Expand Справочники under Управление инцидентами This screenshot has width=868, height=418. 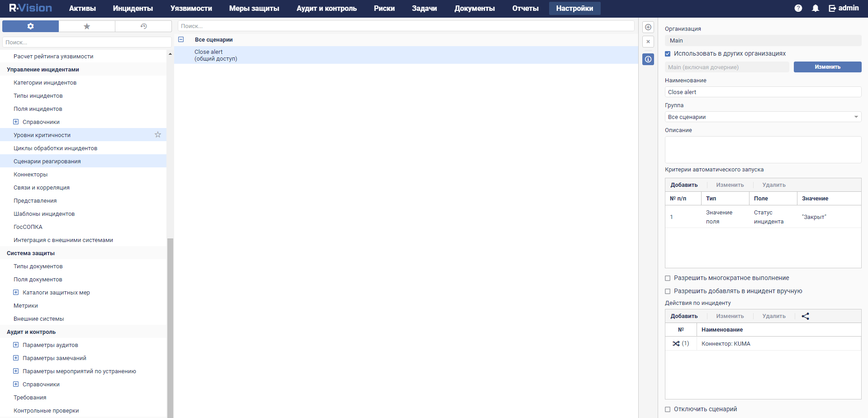(x=16, y=122)
